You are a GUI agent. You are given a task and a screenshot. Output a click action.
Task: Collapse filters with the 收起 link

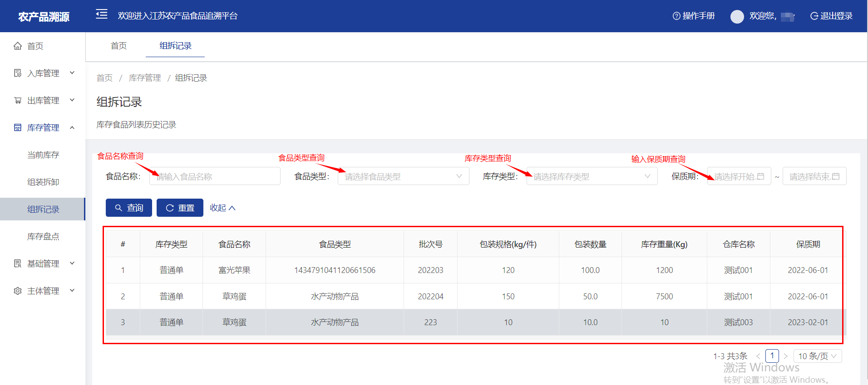(222, 208)
